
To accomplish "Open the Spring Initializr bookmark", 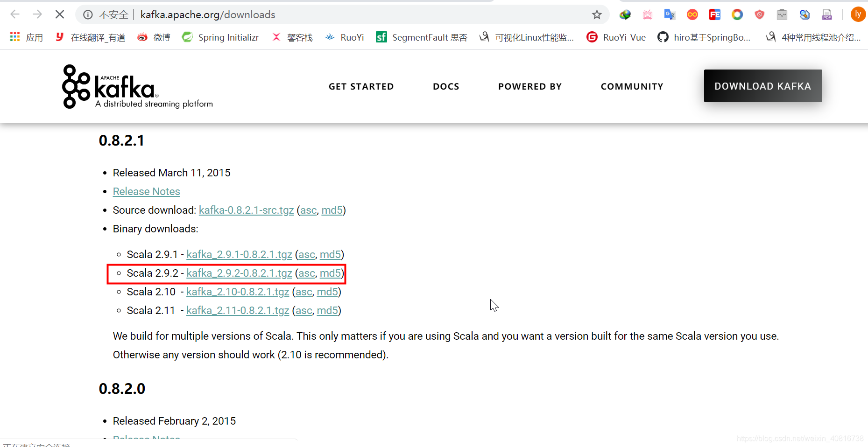I will tap(220, 37).
